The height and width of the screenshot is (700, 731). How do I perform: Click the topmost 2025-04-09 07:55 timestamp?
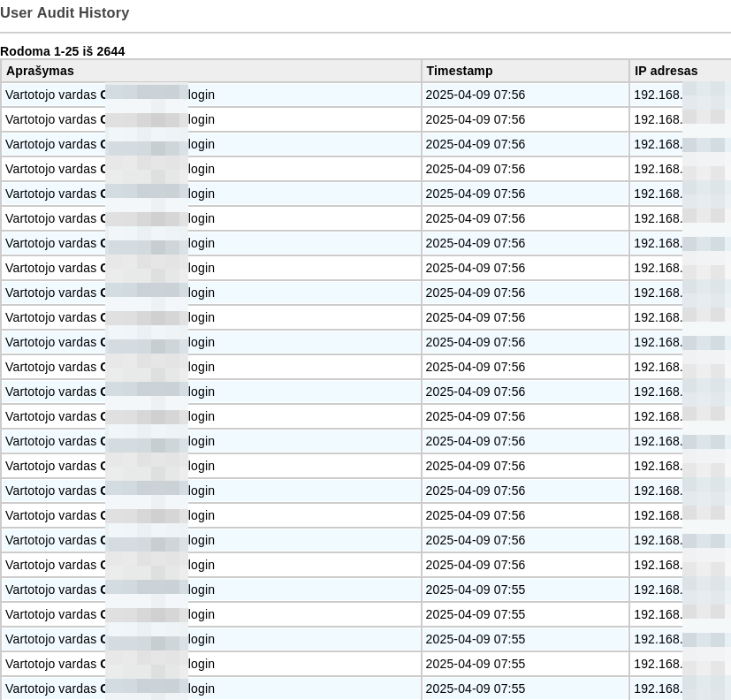475,590
